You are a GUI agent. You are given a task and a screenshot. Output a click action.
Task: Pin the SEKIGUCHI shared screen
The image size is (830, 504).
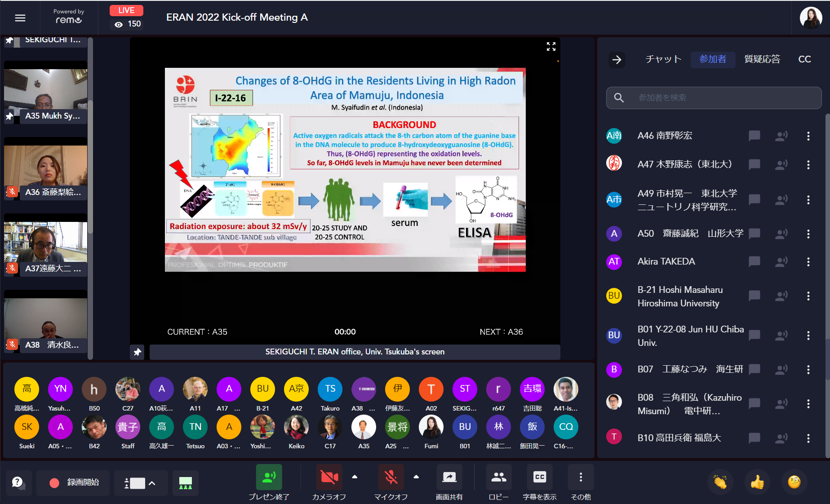tap(138, 352)
